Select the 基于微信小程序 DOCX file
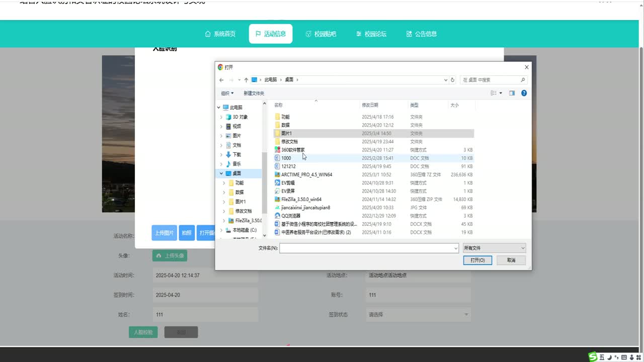The image size is (644, 362). pyautogui.click(x=318, y=224)
